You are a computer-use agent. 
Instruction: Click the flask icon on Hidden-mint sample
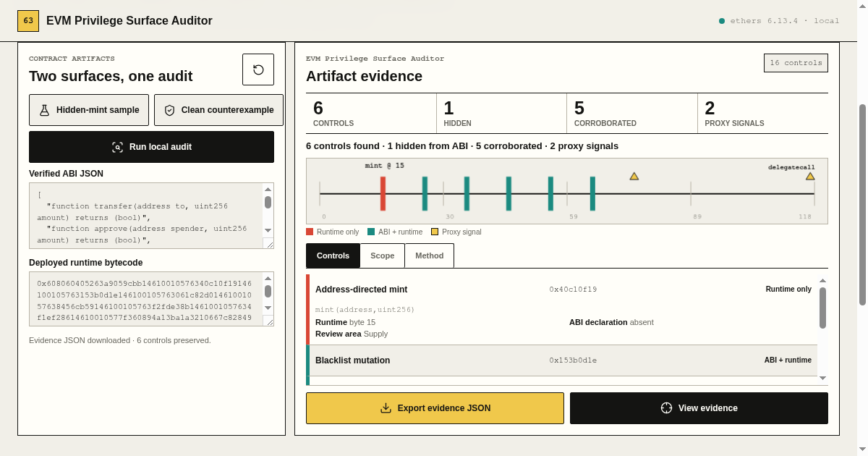pyautogui.click(x=44, y=110)
